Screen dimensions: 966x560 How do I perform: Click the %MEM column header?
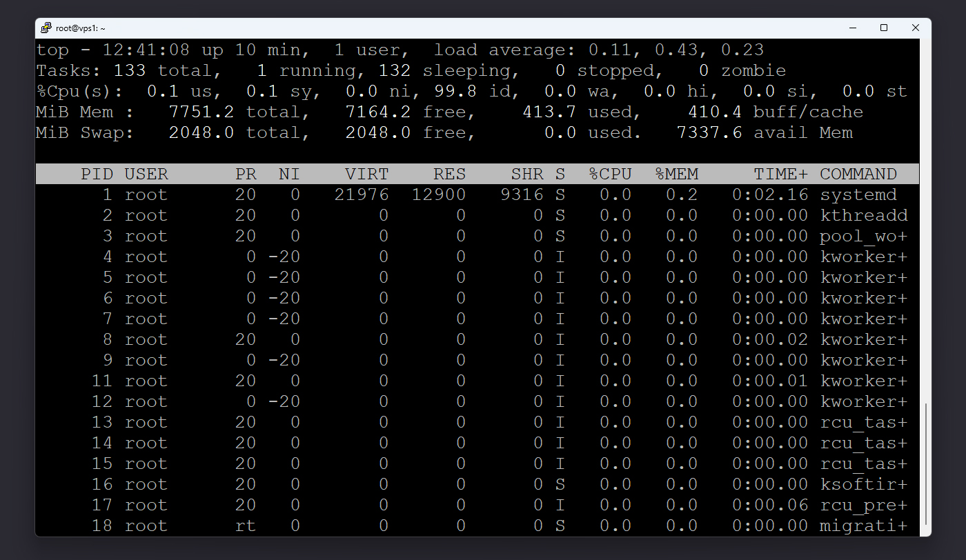676,174
